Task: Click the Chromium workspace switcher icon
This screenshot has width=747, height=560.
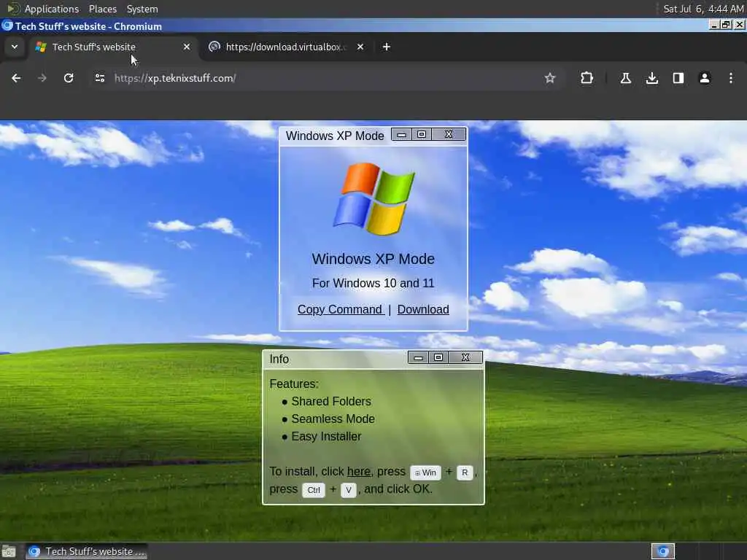Action: (662, 551)
